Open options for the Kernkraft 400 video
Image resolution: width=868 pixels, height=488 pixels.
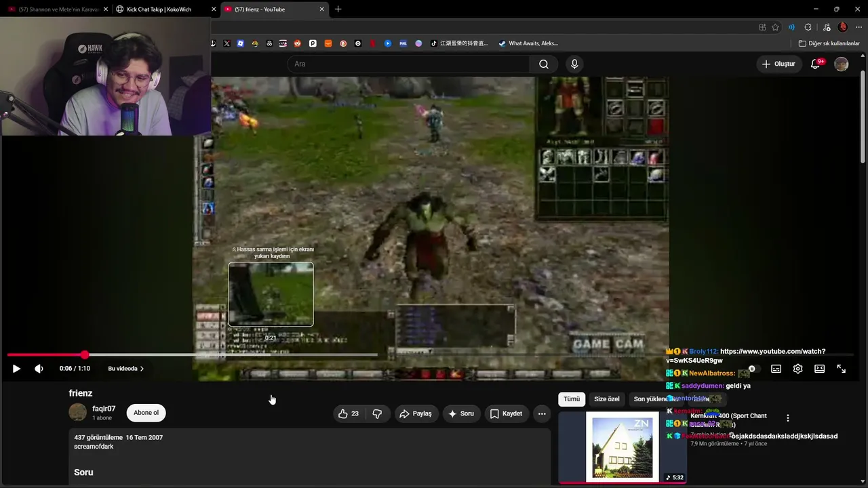pos(787,418)
